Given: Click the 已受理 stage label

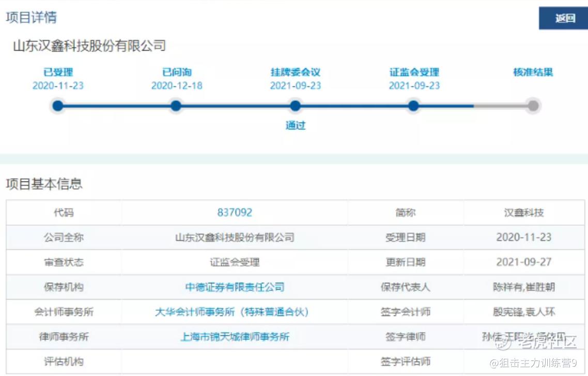Looking at the screenshot, I should [x=58, y=72].
